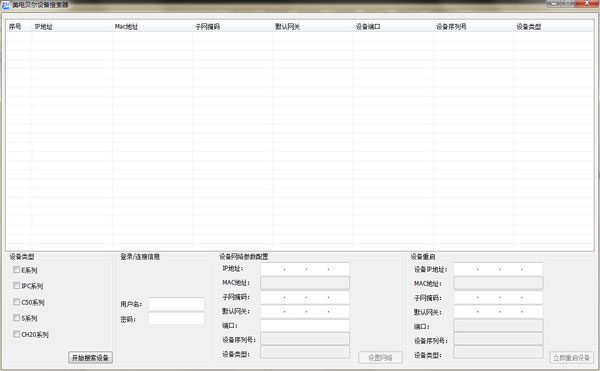The image size is (600, 371).
Task: Click the MAC地址 field under 设备网络参数配置
Action: pos(305,283)
